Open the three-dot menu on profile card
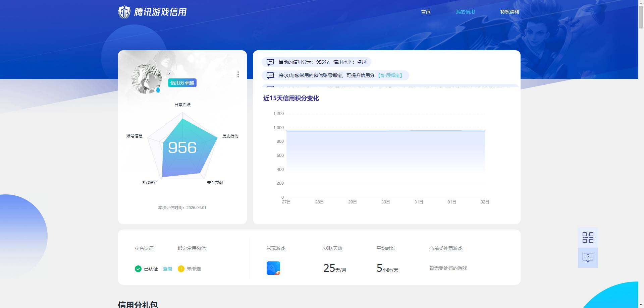The height and width of the screenshot is (308, 644). pos(238,74)
